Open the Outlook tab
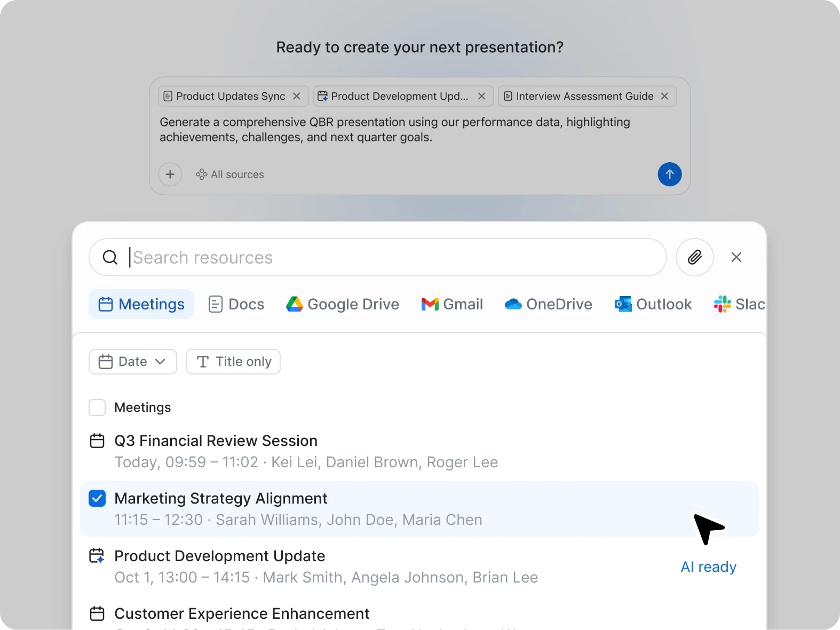Screen dimensions: 840x630 pos(653,304)
